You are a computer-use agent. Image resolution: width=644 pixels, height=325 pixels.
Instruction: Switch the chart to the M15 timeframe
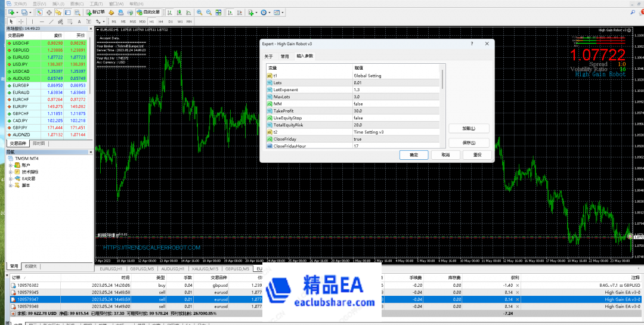(132, 21)
